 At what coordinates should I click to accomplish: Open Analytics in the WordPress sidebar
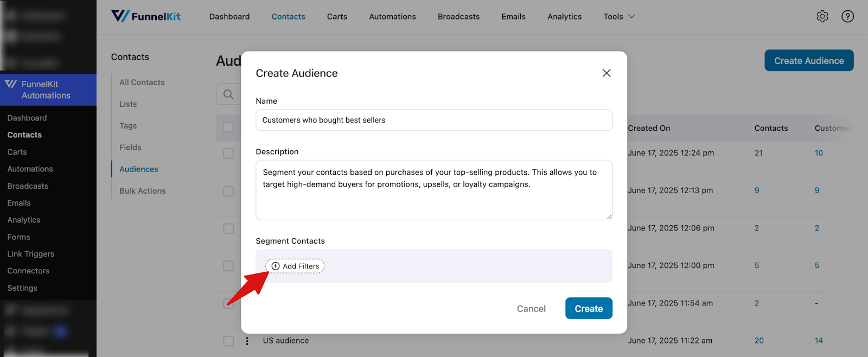click(x=24, y=220)
